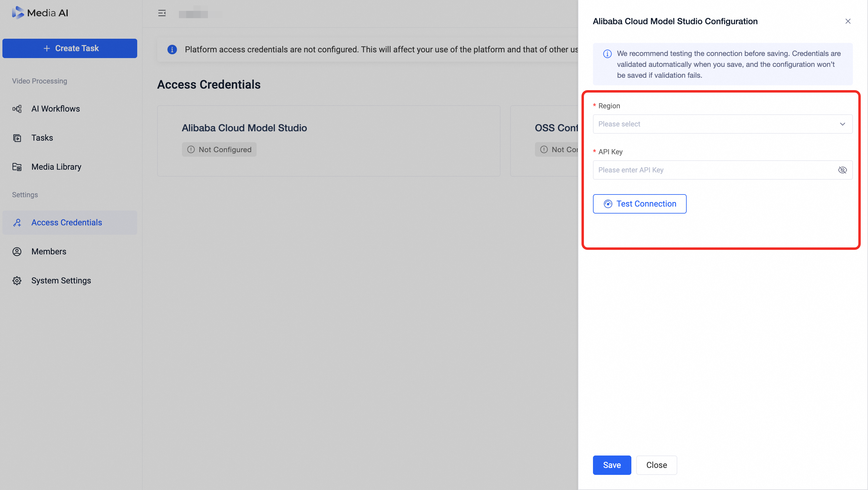The width and height of the screenshot is (868, 490).
Task: Click the plus icon on Create Task
Action: (47, 48)
